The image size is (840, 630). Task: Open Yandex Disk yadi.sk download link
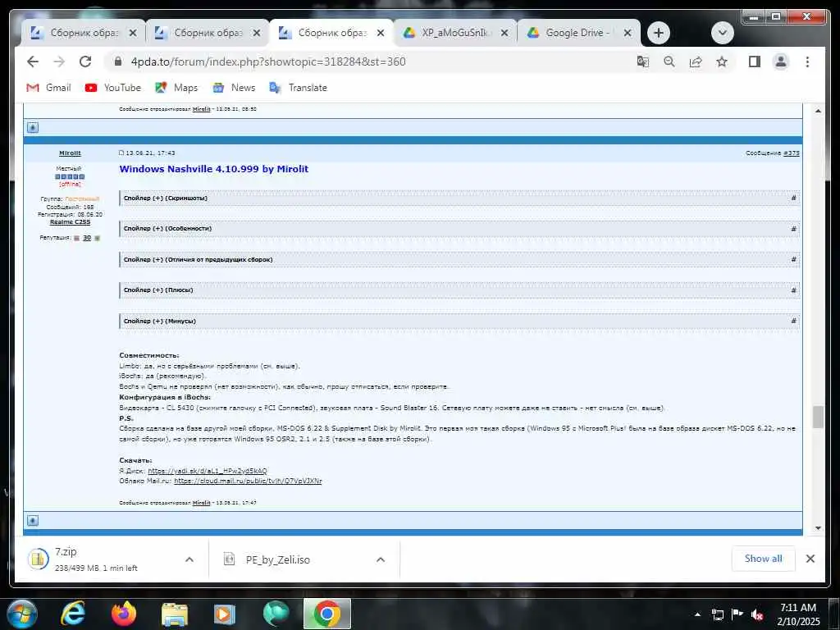pyautogui.click(x=208, y=471)
